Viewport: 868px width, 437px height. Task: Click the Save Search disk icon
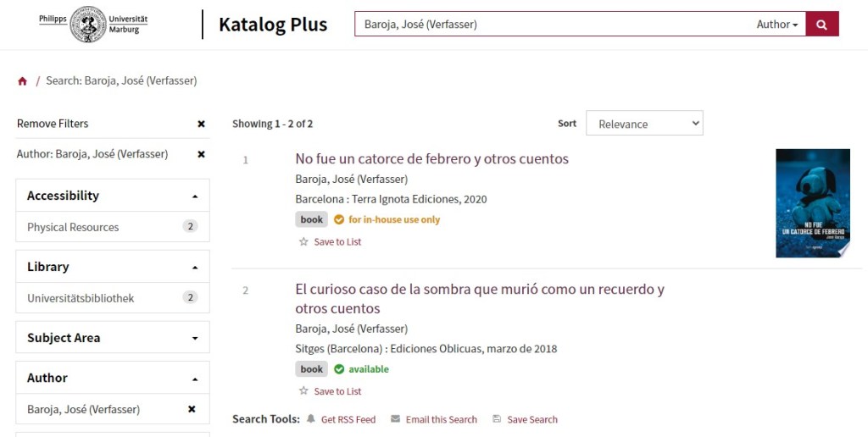497,419
